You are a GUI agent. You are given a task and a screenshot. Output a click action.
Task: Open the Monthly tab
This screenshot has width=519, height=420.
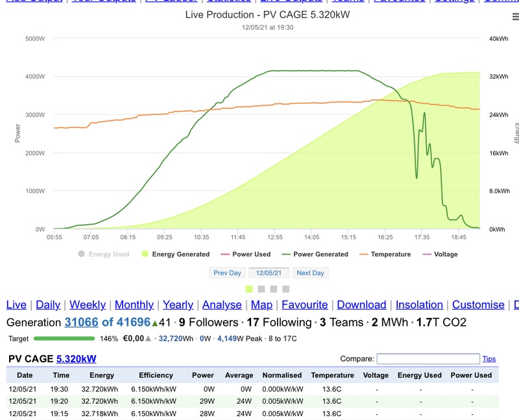point(134,304)
